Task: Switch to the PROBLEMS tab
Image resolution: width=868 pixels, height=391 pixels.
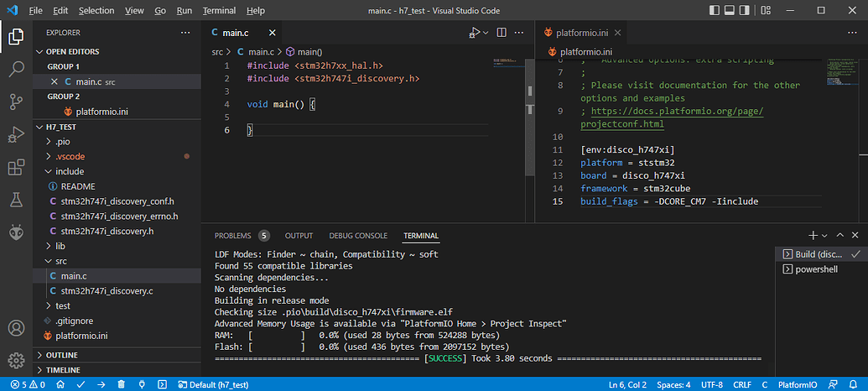Action: tap(233, 236)
